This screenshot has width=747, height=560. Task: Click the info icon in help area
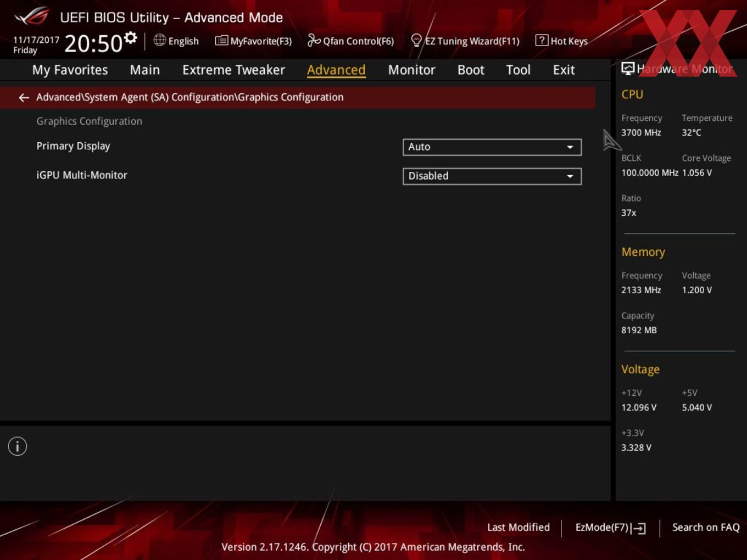pyautogui.click(x=18, y=446)
